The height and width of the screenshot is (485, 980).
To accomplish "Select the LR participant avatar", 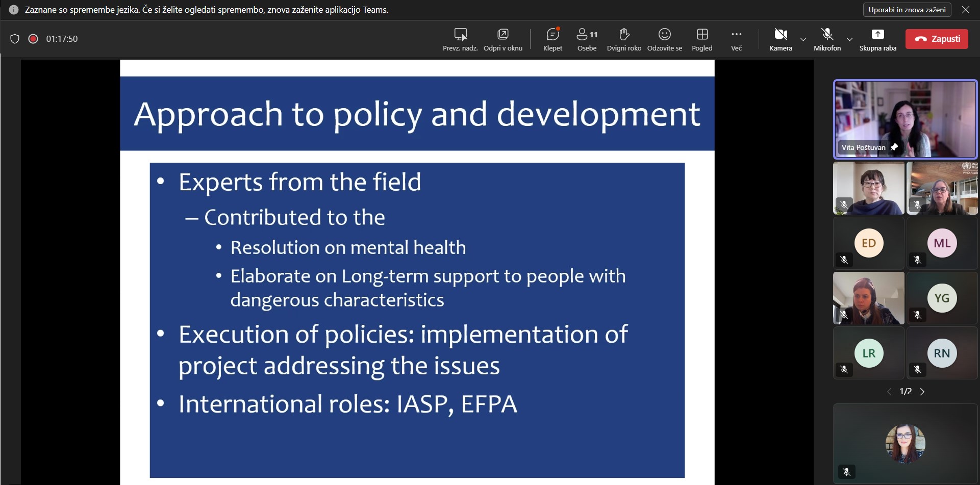I will pyautogui.click(x=869, y=353).
